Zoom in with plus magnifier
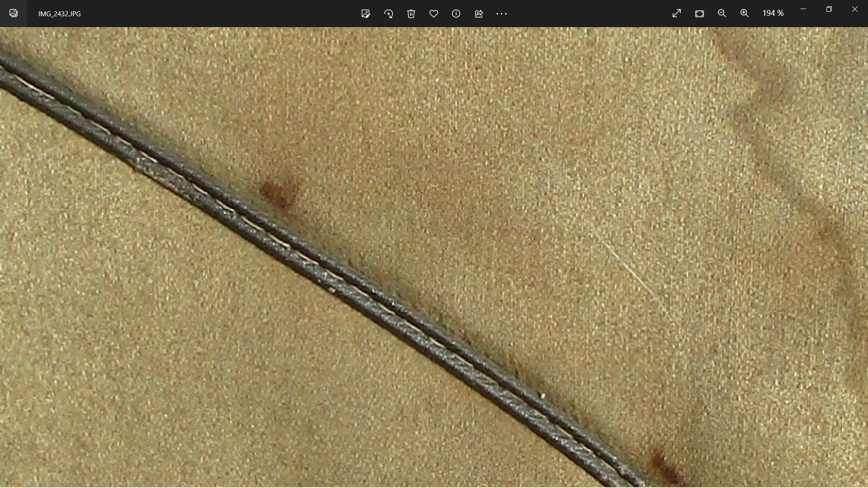 [745, 14]
